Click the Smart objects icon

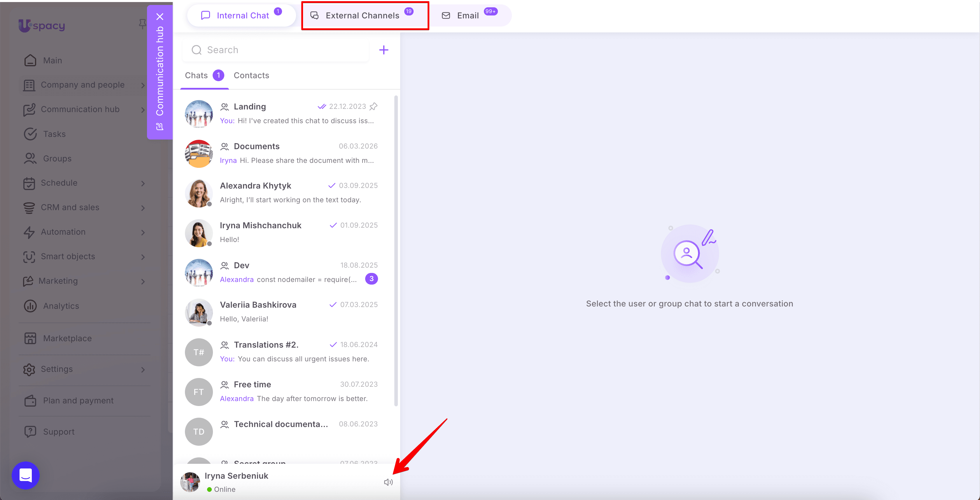tap(29, 257)
